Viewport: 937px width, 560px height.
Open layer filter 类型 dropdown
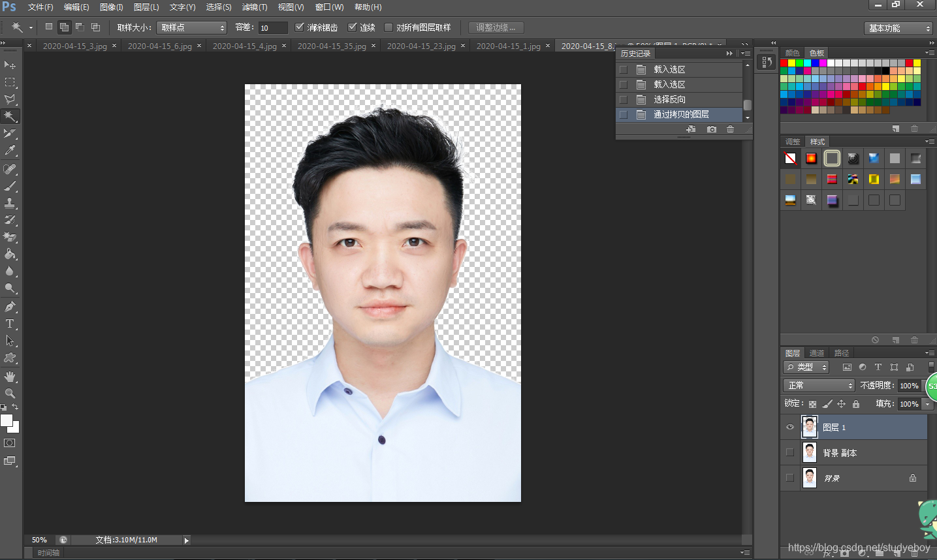pyautogui.click(x=806, y=367)
